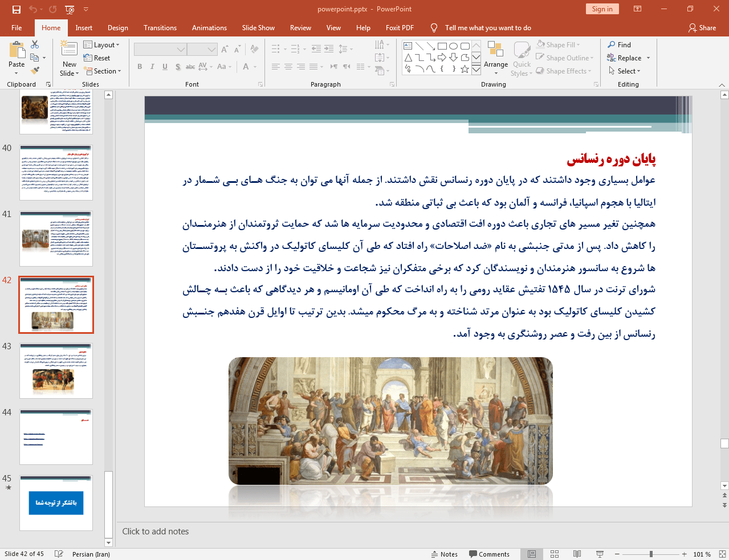729x560 pixels.
Task: Select the right block arrow shape
Action: [x=442, y=58]
